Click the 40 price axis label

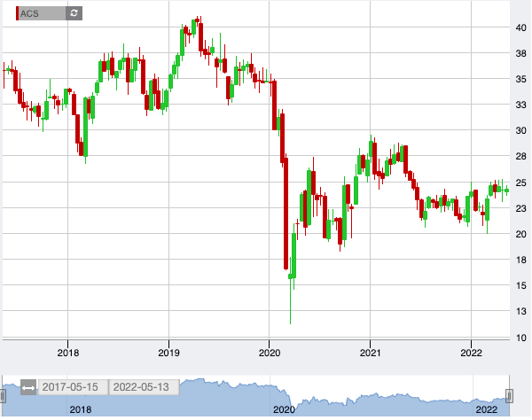tap(520, 27)
